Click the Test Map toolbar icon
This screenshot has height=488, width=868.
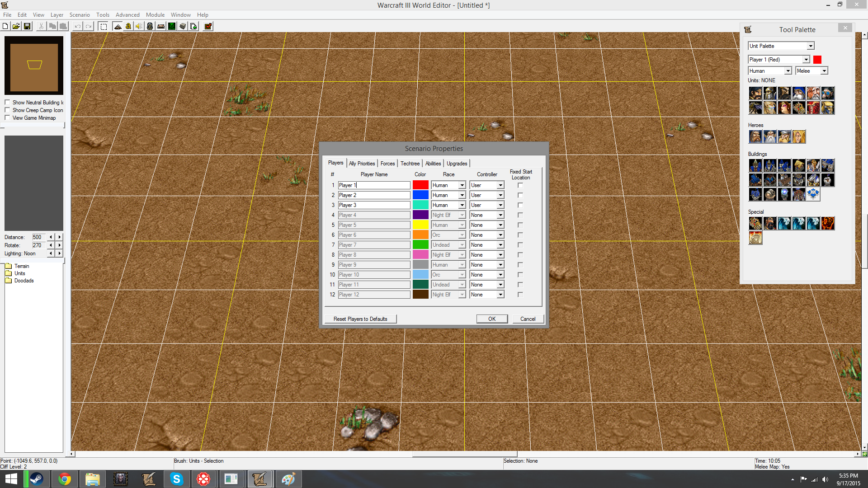(x=208, y=26)
